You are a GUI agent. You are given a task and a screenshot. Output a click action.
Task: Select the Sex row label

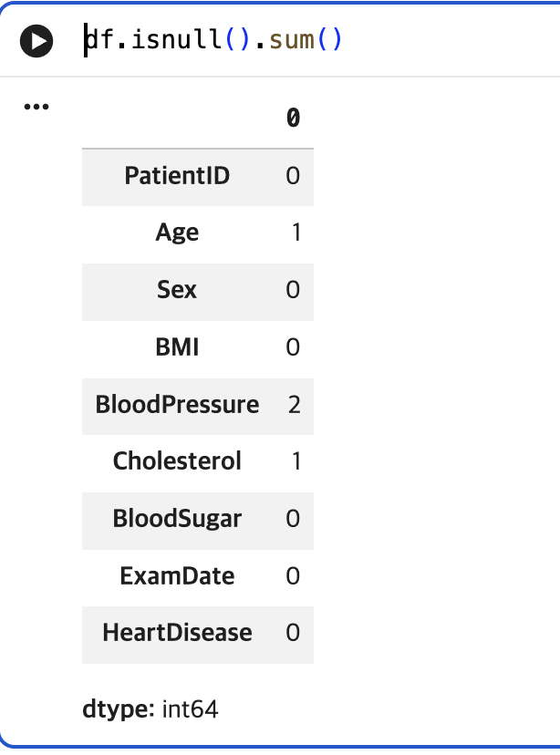click(x=177, y=290)
